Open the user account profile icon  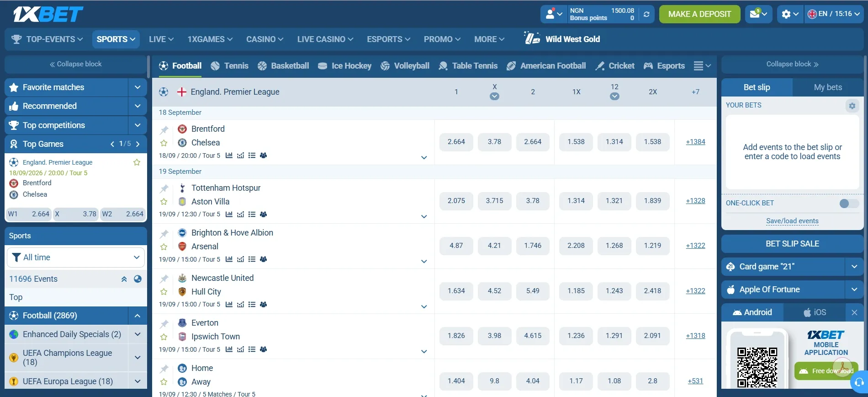(554, 14)
